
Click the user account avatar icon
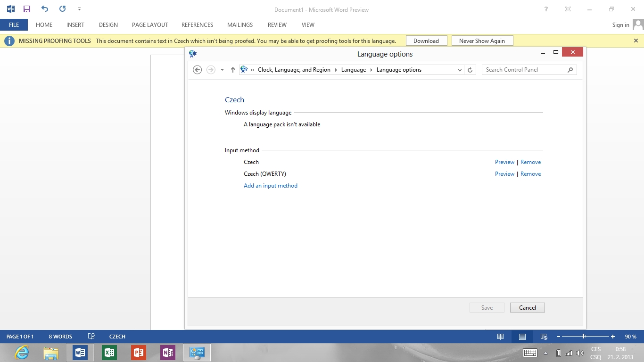tap(638, 25)
